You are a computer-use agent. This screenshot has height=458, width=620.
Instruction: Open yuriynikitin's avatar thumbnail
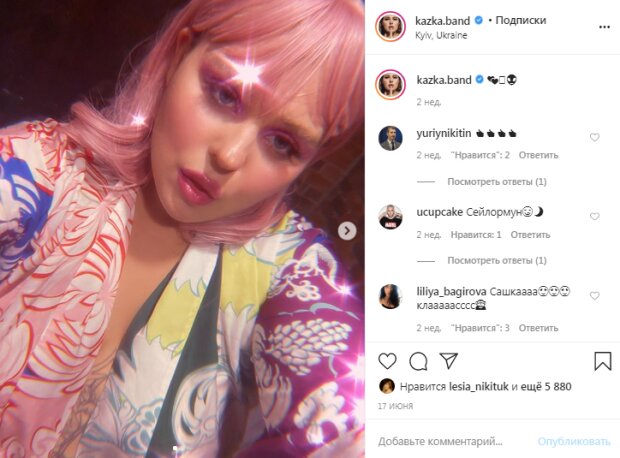(x=390, y=138)
